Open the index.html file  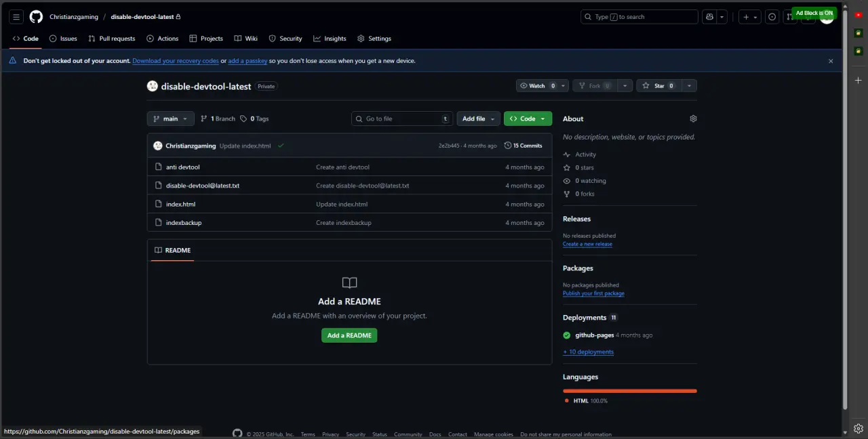click(180, 205)
